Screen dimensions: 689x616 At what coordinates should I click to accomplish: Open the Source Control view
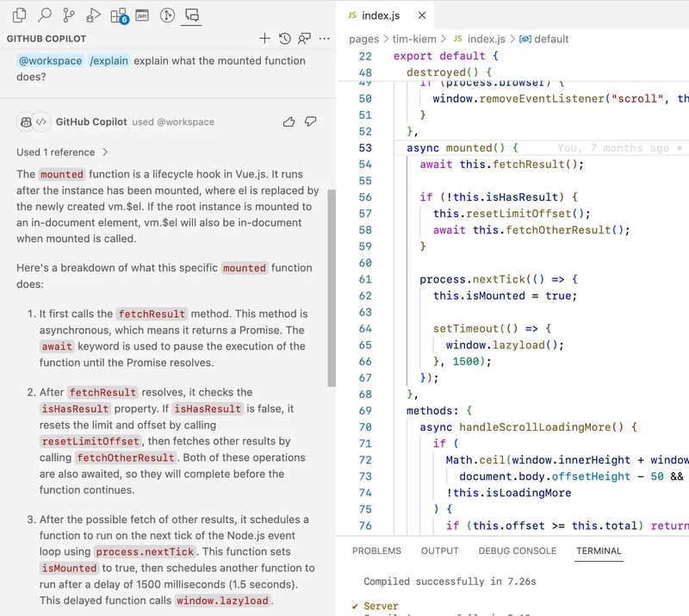click(69, 16)
